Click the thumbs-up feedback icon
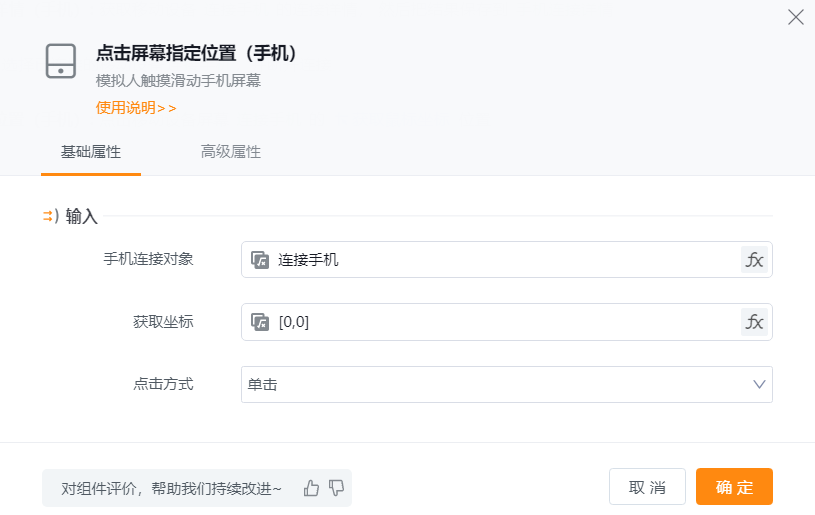 (311, 488)
